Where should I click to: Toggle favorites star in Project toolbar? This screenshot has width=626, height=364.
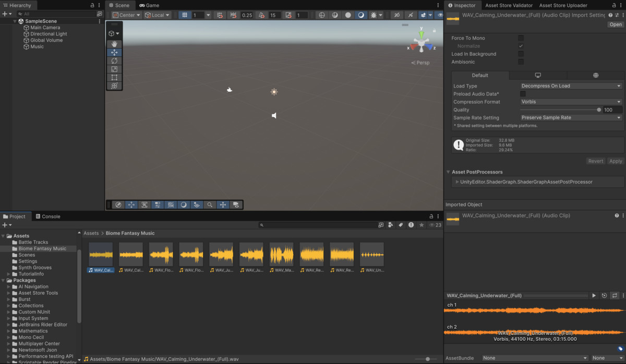tap(422, 225)
